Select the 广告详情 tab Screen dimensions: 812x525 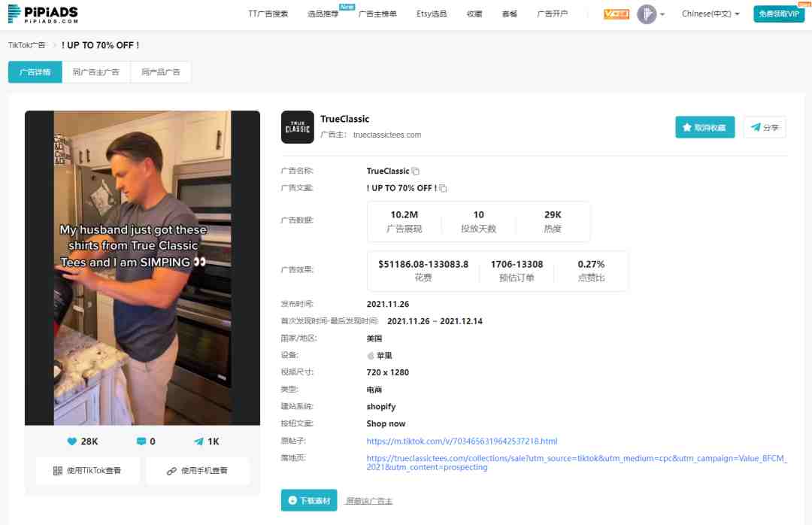(x=35, y=72)
